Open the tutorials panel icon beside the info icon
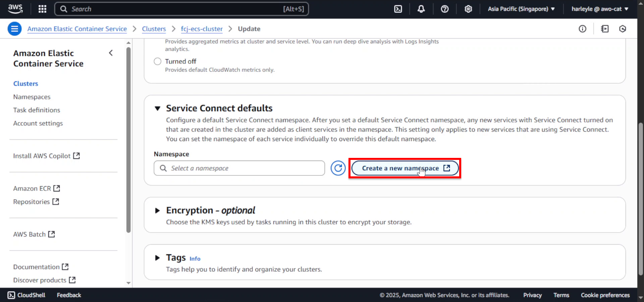The width and height of the screenshot is (644, 302). pos(605,29)
